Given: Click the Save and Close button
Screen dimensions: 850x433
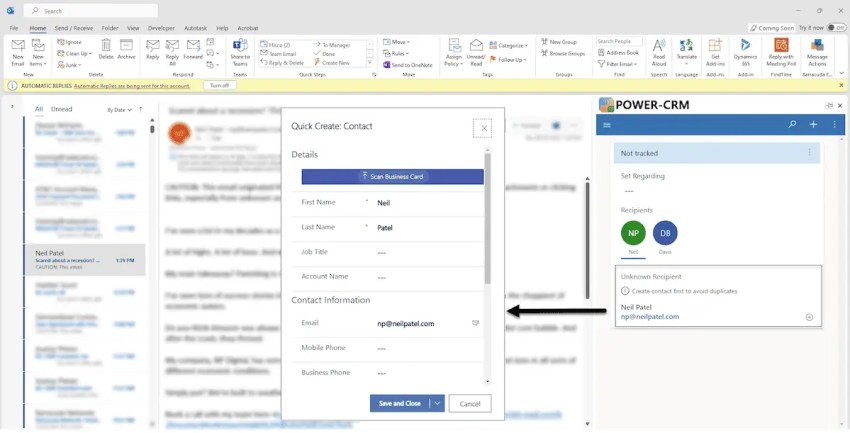Looking at the screenshot, I should click(400, 403).
